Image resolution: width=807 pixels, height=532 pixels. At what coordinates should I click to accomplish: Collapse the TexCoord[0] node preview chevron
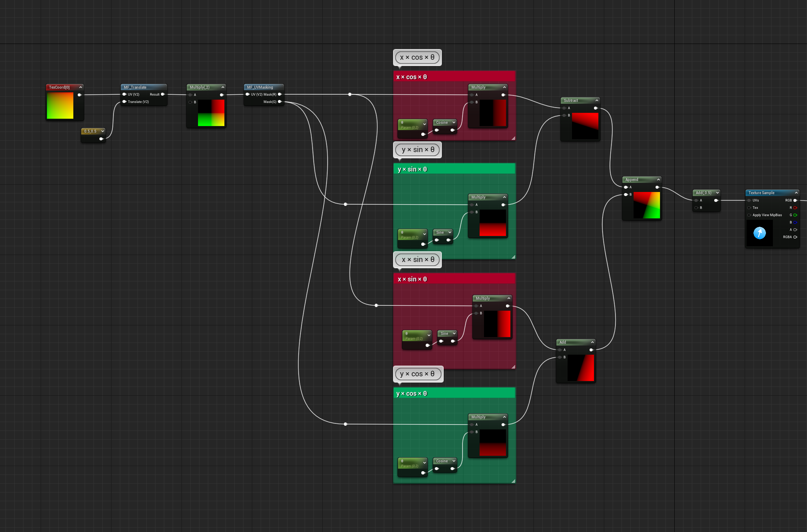[x=81, y=87]
